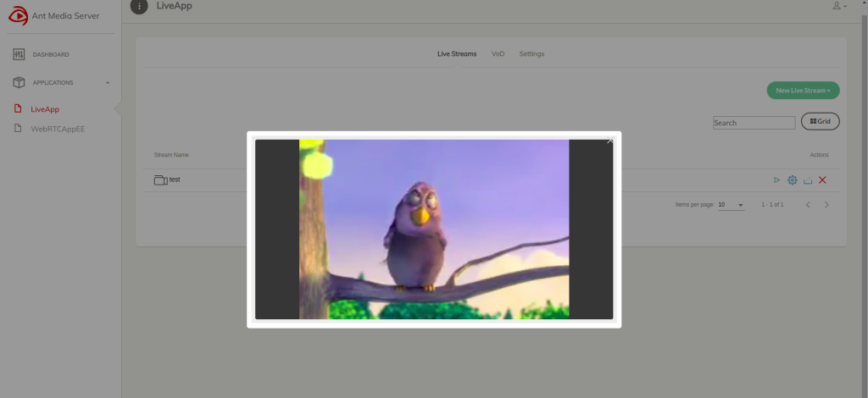Click the Applications cube icon

19,82
